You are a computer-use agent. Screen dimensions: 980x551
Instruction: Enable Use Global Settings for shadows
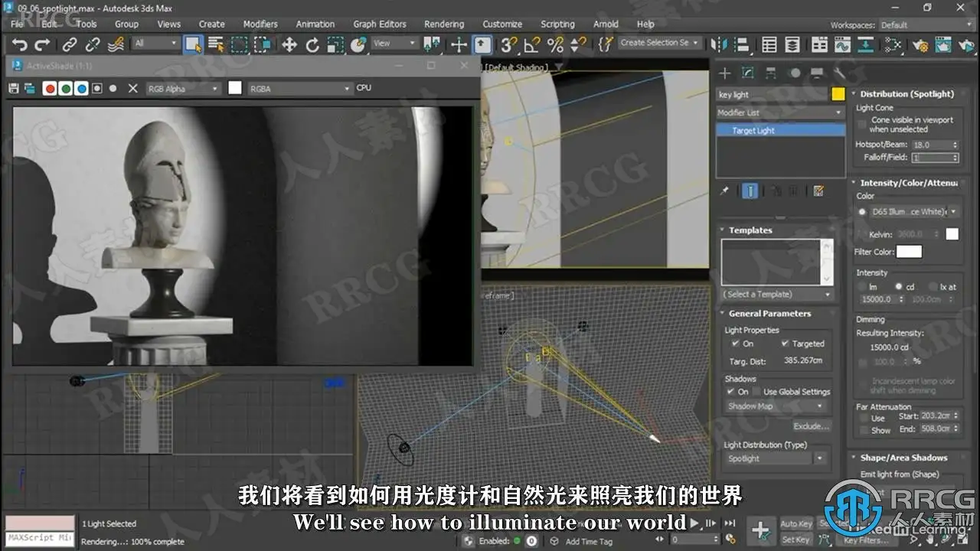tap(756, 392)
